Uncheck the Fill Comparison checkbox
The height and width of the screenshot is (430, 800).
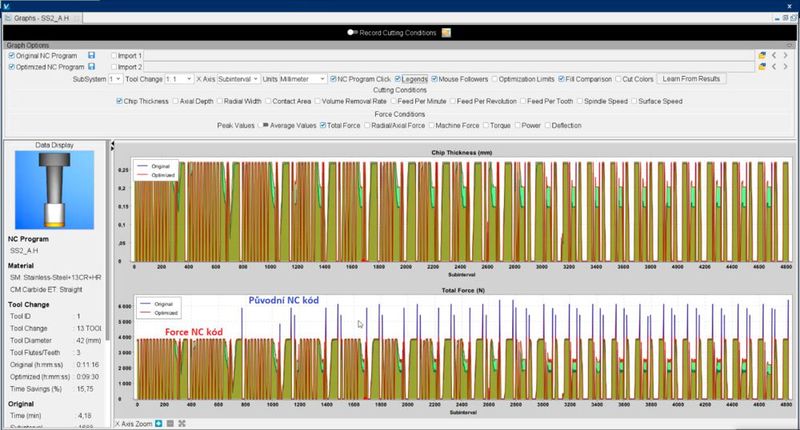pyautogui.click(x=563, y=78)
